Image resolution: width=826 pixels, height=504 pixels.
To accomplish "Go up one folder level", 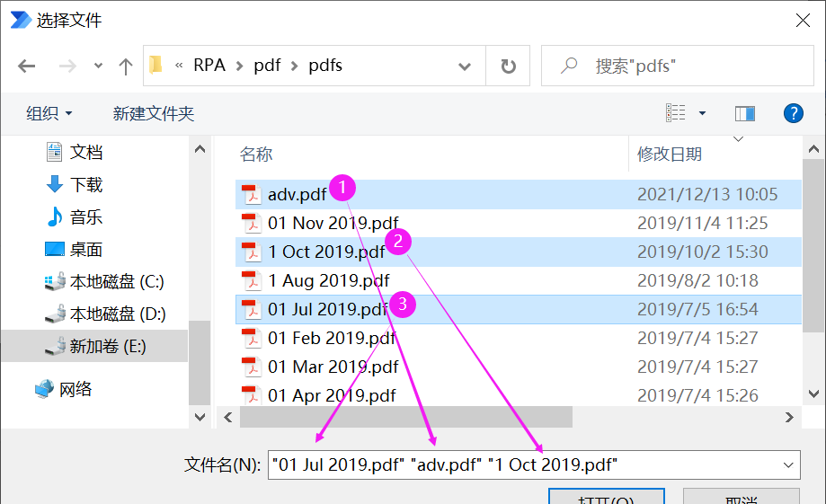I will [125, 66].
